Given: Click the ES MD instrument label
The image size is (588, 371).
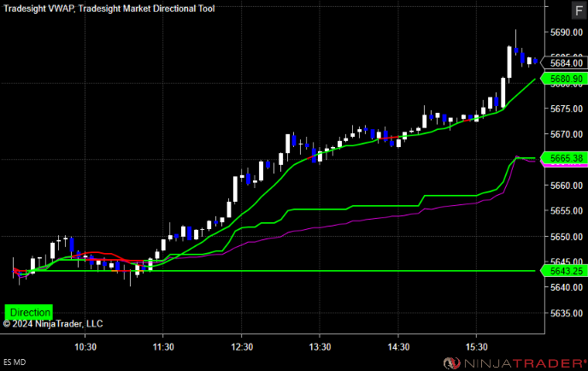Looking at the screenshot, I should (x=15, y=362).
